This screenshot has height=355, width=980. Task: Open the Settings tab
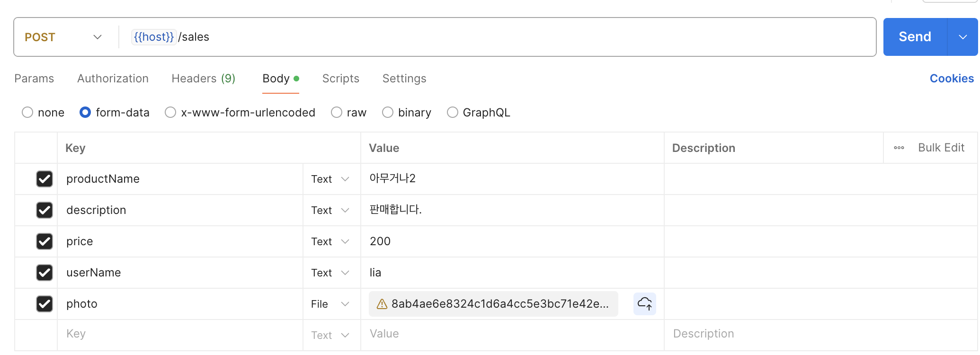pos(404,79)
